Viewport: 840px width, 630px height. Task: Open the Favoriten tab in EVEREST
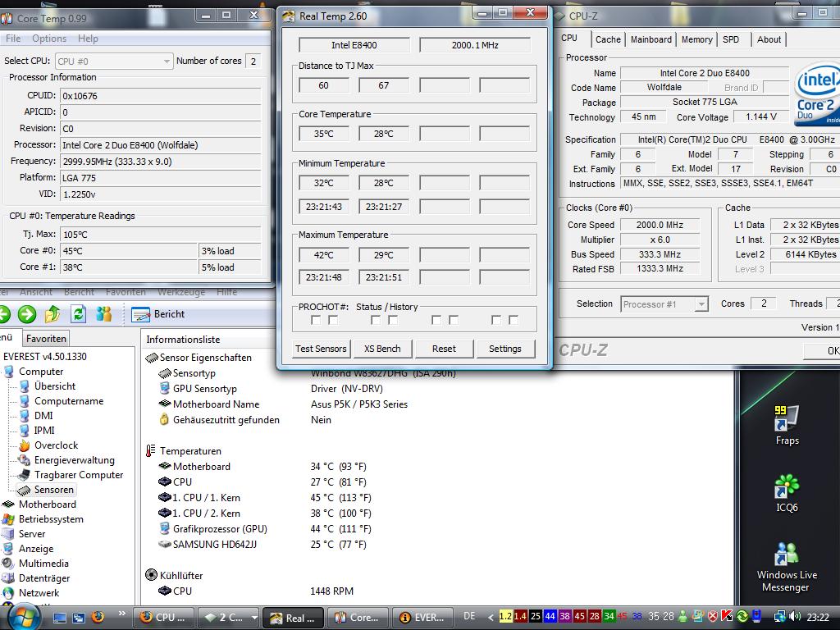[46, 339]
